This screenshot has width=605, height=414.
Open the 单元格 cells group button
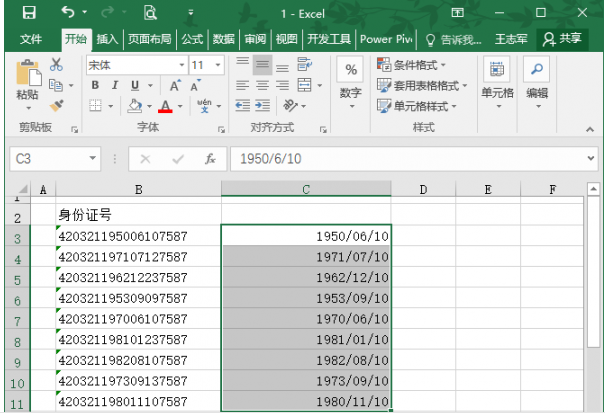point(497,83)
